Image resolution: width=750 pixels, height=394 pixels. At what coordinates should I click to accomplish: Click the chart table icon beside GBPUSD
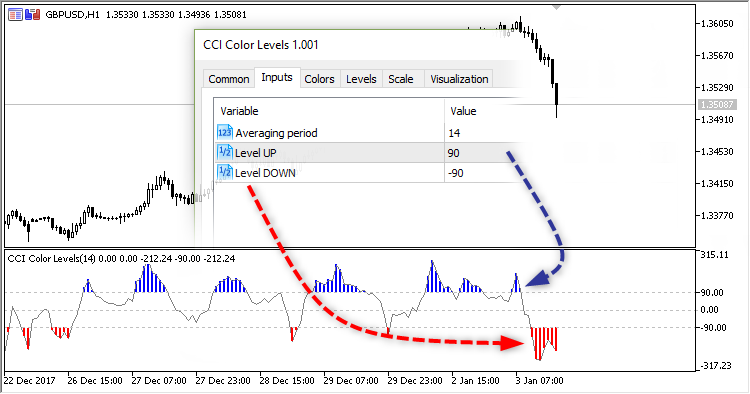15,15
